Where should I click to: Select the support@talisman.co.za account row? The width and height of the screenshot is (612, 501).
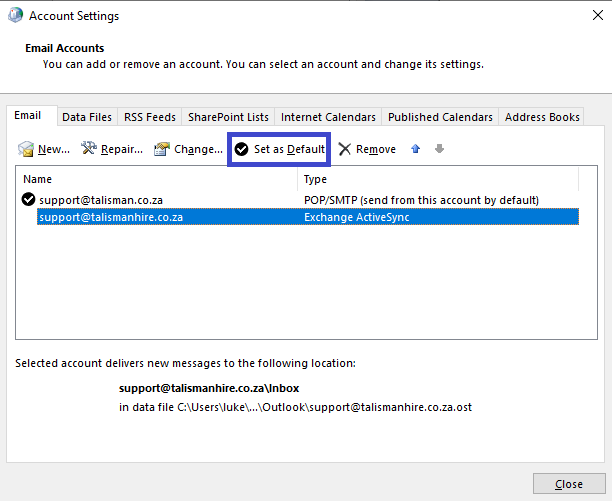point(300,200)
